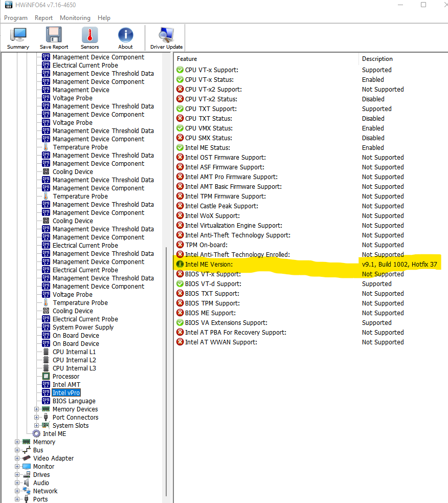Click the tree panel vertical scrollbar
The height and width of the screenshot is (503, 448).
tap(166, 371)
